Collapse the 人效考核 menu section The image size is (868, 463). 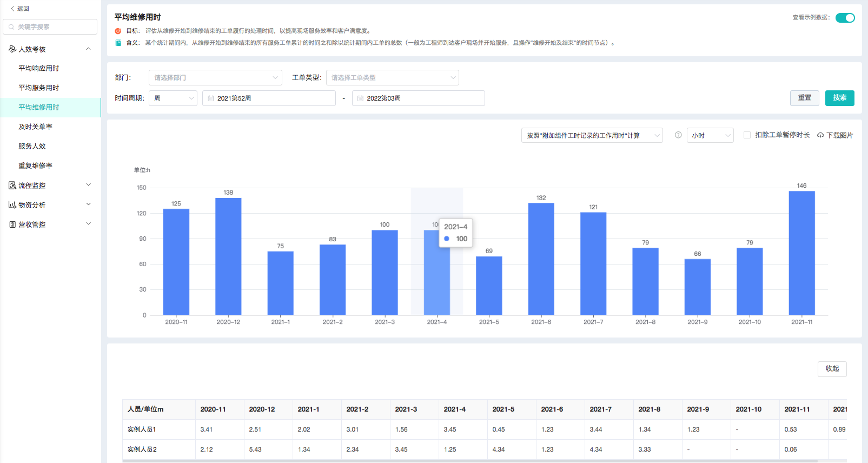[x=89, y=49]
